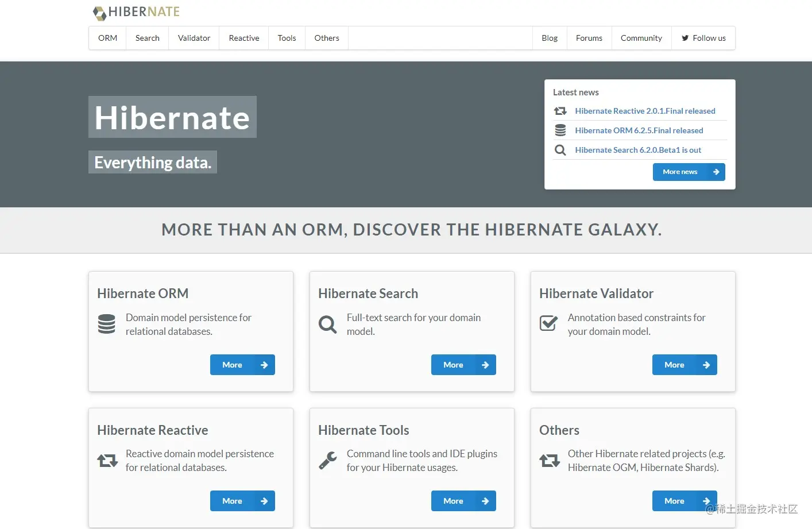Viewport: 812px width, 529px height.
Task: Click arrow on Hibernate Tools More button
Action: (x=485, y=501)
